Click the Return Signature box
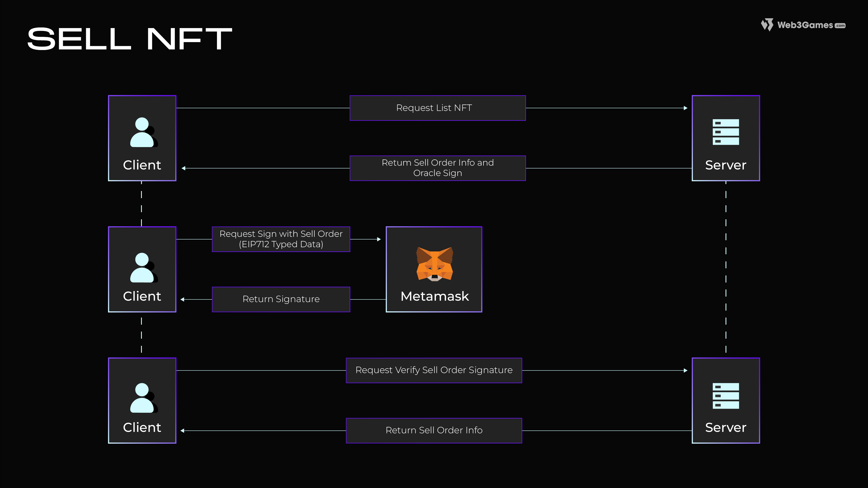Image resolution: width=868 pixels, height=488 pixels. click(281, 299)
